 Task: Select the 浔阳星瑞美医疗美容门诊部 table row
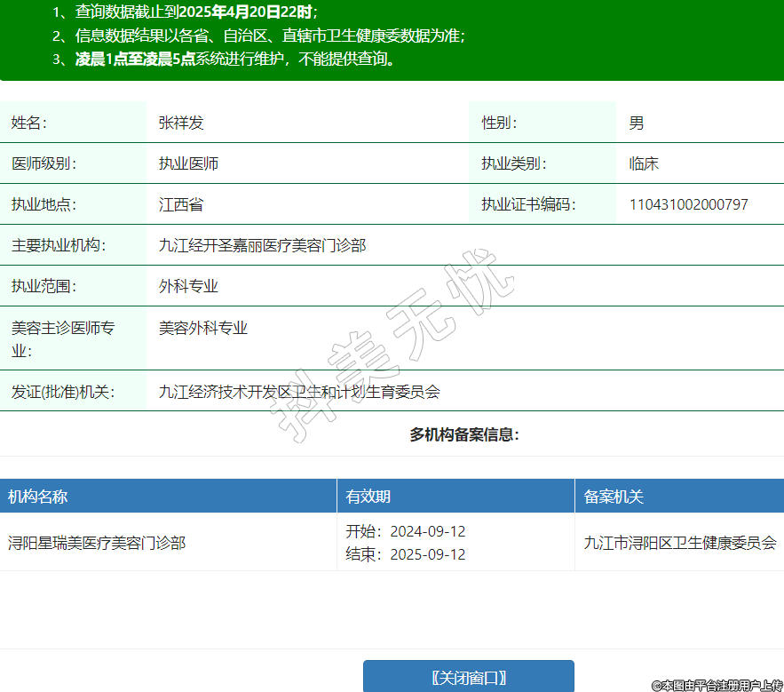click(97, 543)
